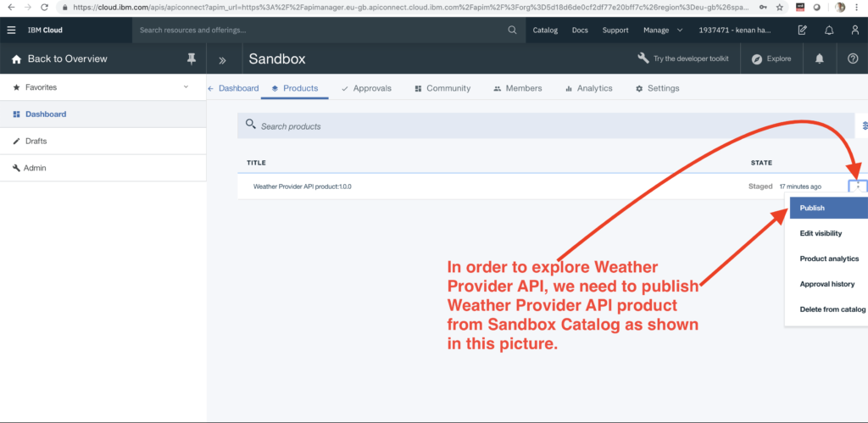This screenshot has height=423, width=868.
Task: Click Back to Overview
Action: [67, 58]
